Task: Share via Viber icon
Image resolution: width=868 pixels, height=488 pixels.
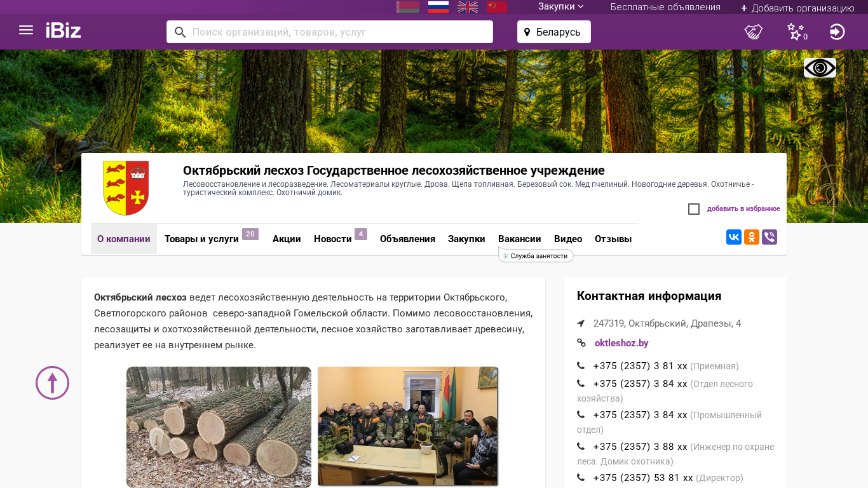Action: (770, 237)
